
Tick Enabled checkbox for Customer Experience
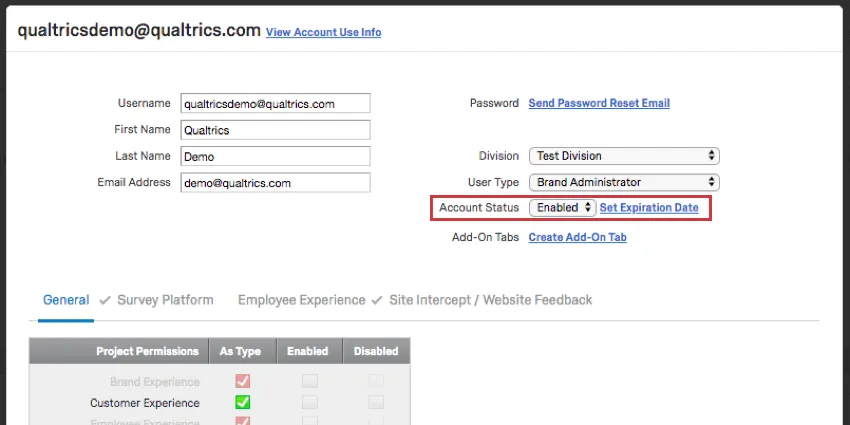click(310, 403)
